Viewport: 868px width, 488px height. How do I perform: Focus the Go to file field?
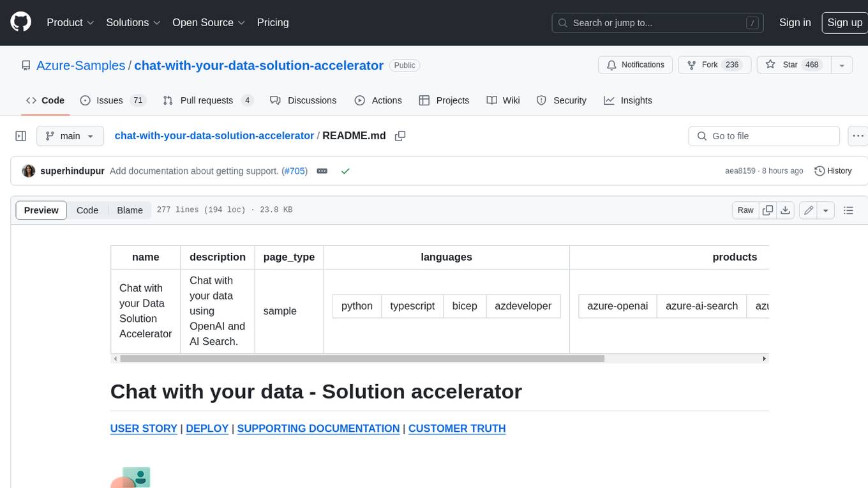[764, 136]
